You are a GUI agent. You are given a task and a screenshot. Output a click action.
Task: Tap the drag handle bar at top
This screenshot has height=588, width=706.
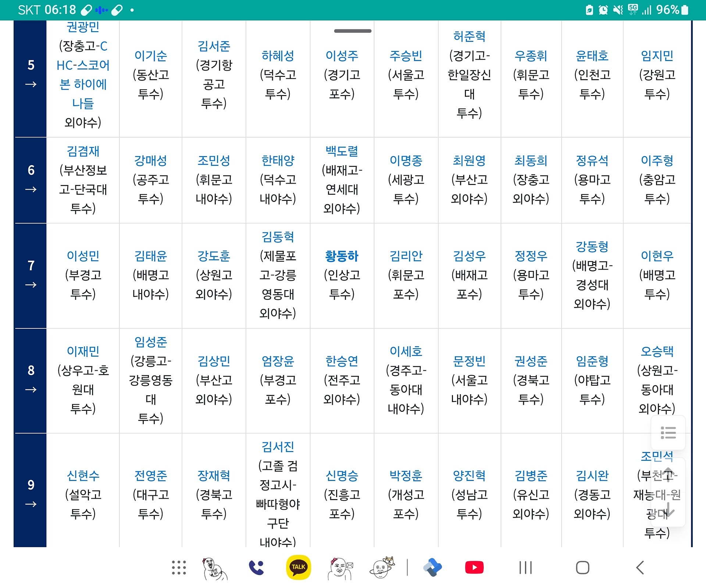tap(353, 31)
